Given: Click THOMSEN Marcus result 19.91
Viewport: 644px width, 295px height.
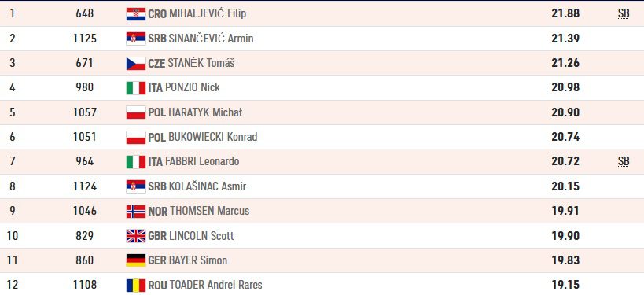Looking at the screenshot, I should click(x=565, y=211).
